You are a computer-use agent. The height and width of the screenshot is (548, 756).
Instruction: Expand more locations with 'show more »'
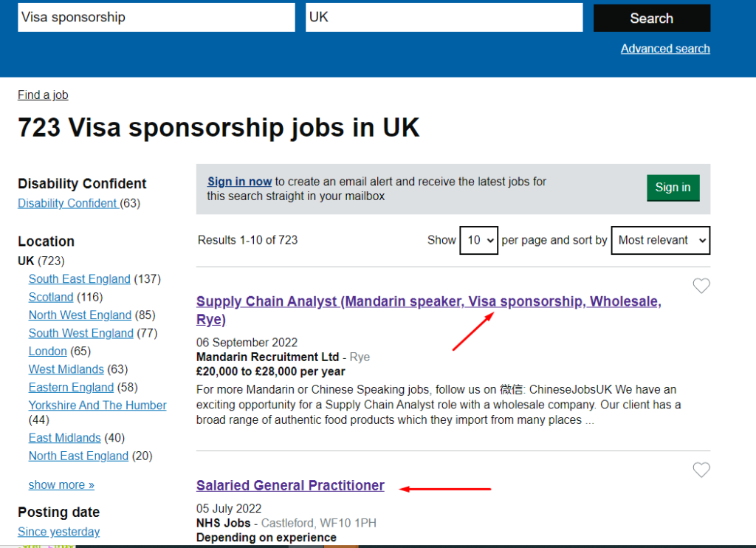point(61,484)
